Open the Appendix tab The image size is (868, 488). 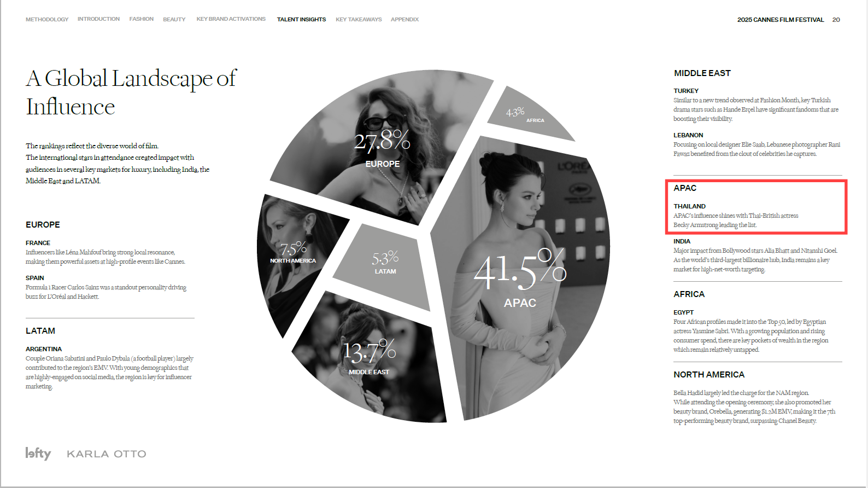point(404,20)
